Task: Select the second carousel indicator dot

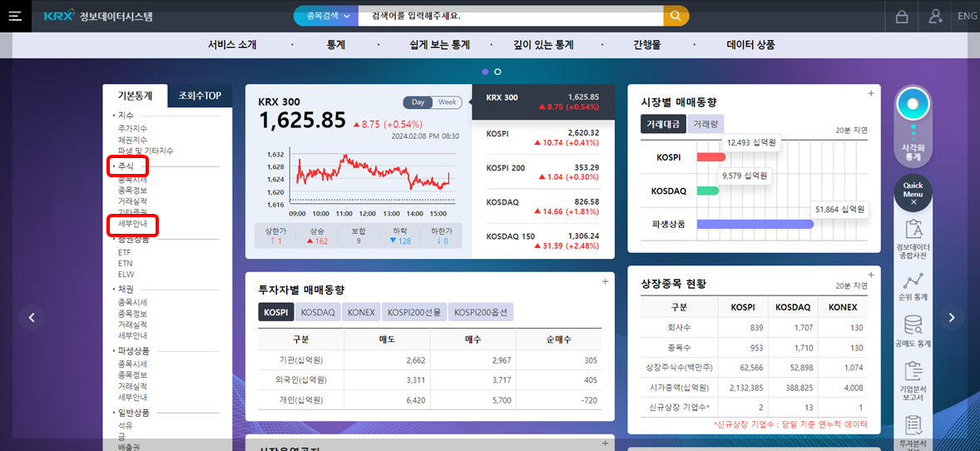Action: pos(497,72)
